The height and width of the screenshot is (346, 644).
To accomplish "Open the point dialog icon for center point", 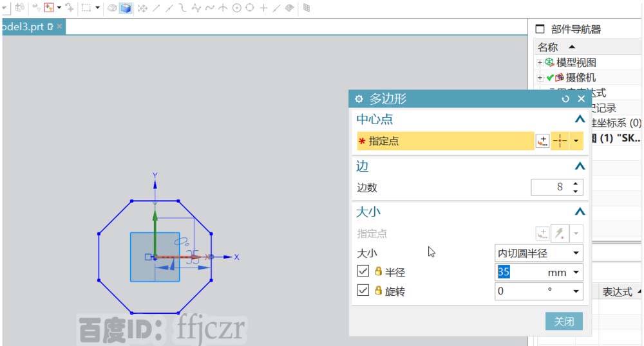I will pyautogui.click(x=542, y=141).
